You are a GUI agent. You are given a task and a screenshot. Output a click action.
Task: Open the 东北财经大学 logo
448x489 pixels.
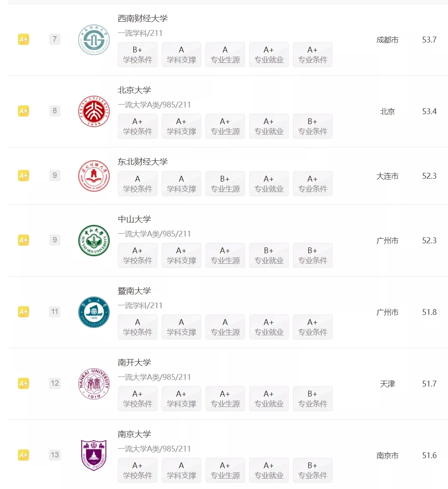(94, 176)
